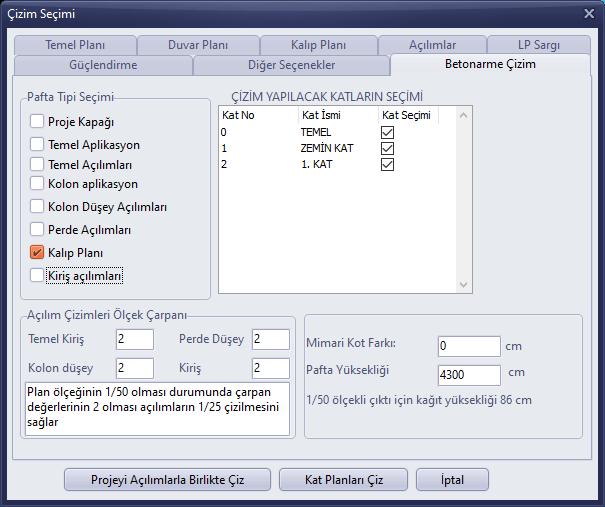Image resolution: width=605 pixels, height=507 pixels.
Task: Select the TEMEL floor name cell
Action: (316, 132)
